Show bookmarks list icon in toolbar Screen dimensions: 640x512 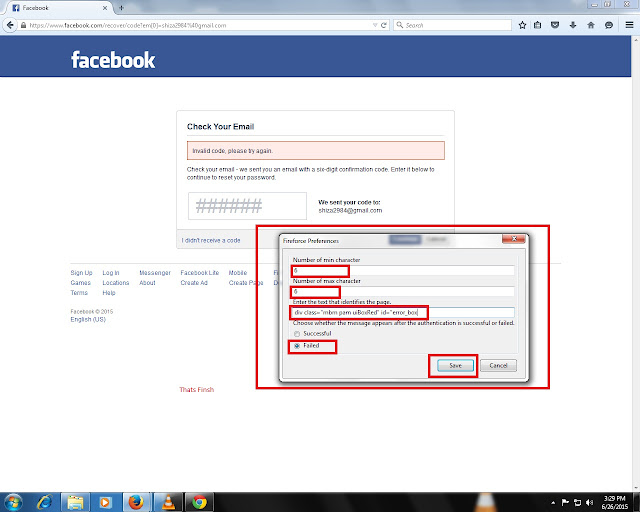tap(538, 25)
